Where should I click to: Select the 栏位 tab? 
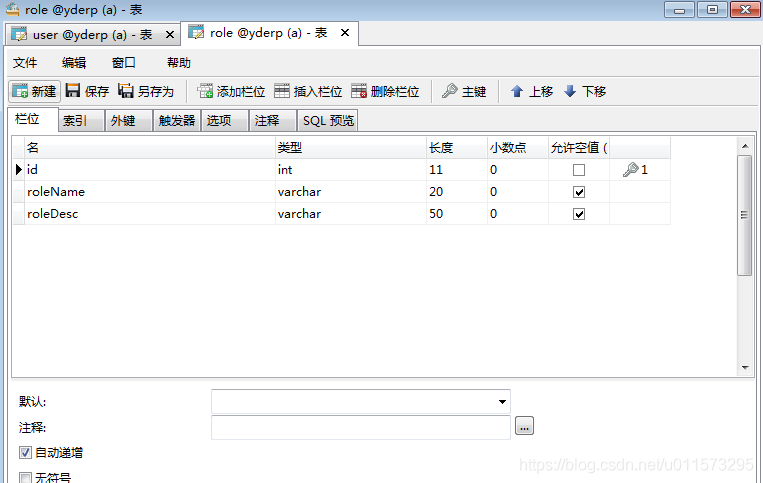click(x=33, y=119)
